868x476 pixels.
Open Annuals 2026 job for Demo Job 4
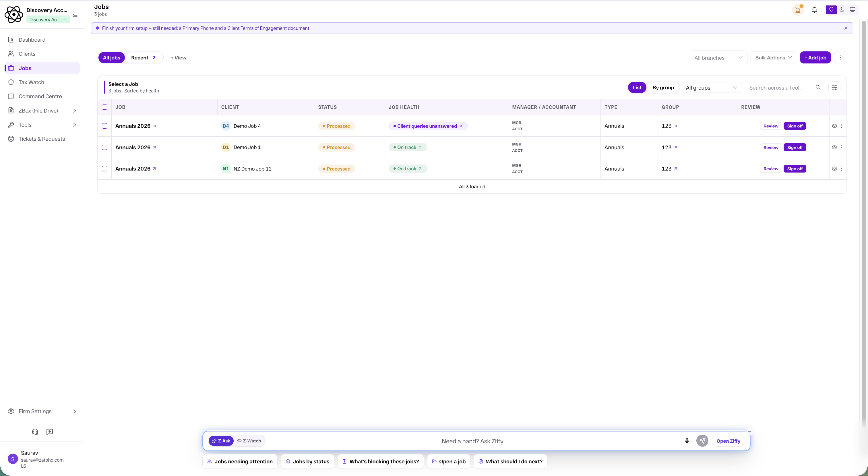[135, 126]
